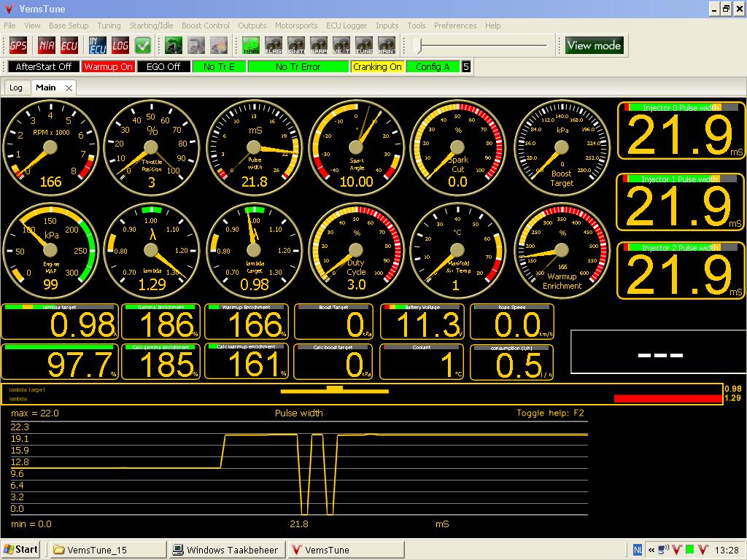Switch to VemsTune_15 folder in taskbar
This screenshot has height=560, width=747.
(107, 550)
